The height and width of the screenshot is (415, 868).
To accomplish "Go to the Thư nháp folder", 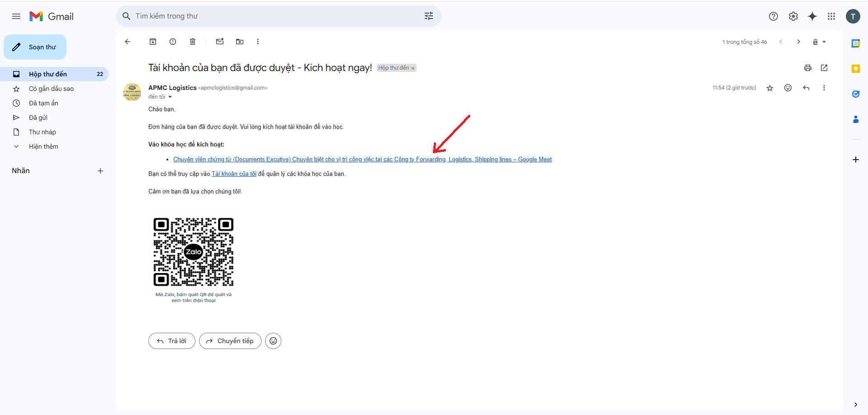I will 43,132.
